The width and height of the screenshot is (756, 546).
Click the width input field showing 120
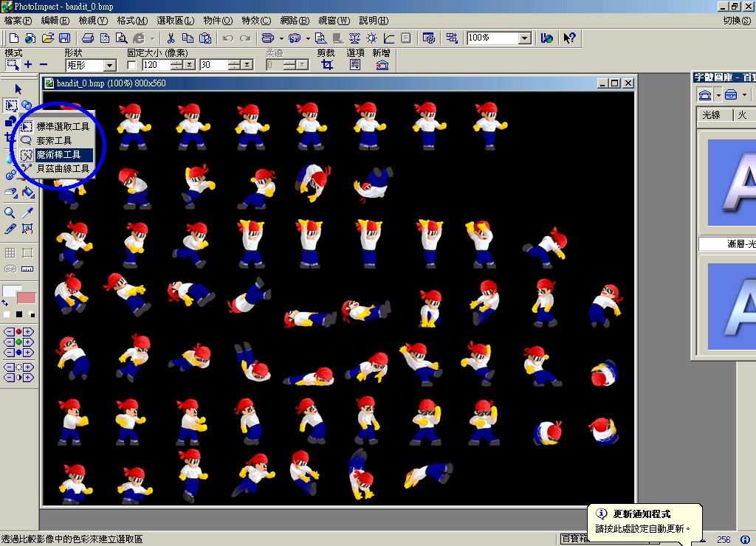click(x=157, y=65)
